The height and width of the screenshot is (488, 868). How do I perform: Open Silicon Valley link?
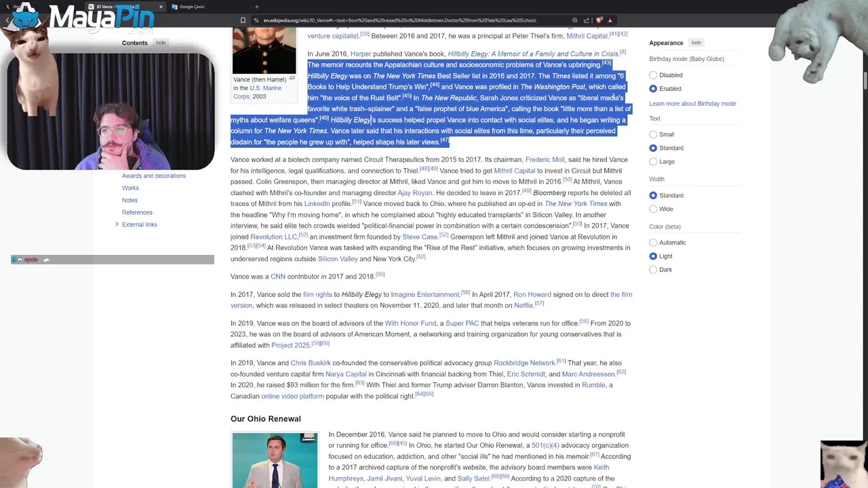pyautogui.click(x=338, y=259)
